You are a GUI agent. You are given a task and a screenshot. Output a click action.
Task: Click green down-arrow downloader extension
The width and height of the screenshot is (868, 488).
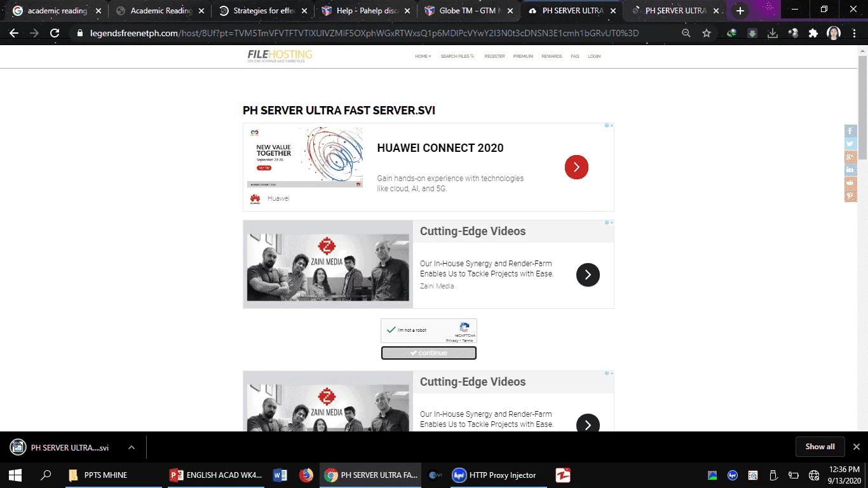click(x=752, y=33)
